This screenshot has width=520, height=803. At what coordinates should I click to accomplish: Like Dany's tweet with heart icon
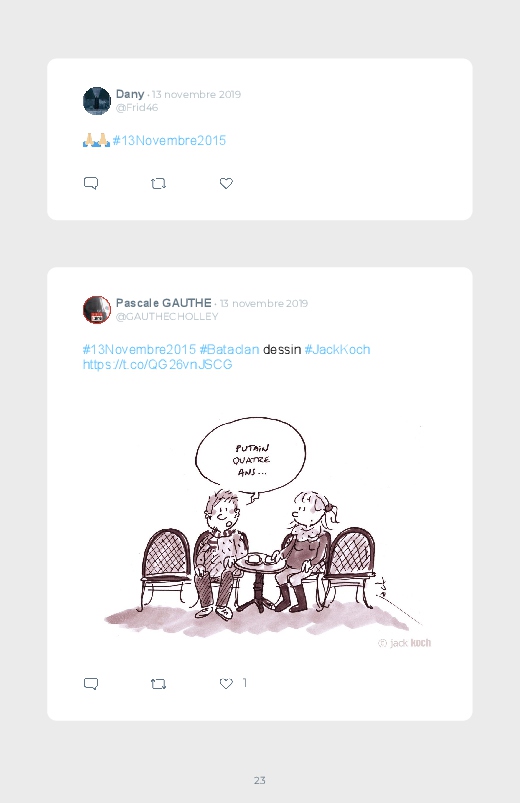pyautogui.click(x=226, y=183)
